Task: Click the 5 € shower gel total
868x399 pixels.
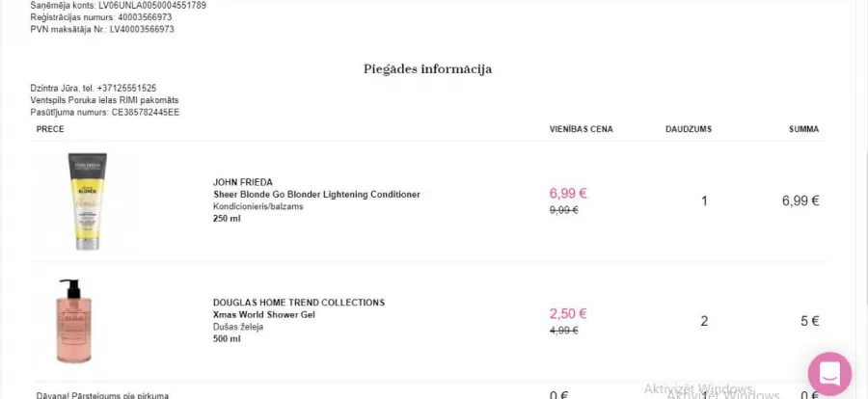Action: 809,321
